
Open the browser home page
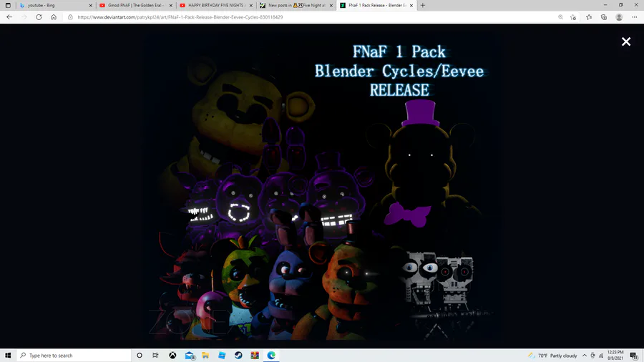pos(54,17)
